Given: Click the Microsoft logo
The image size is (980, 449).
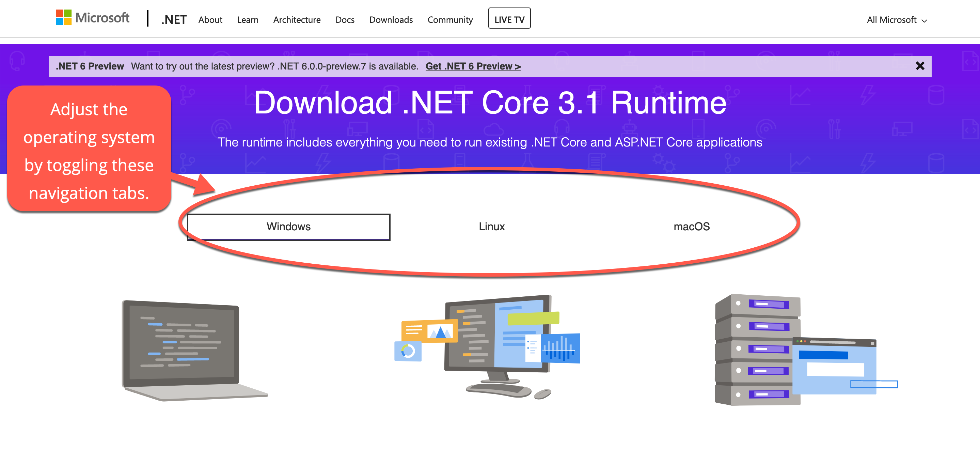Looking at the screenshot, I should pos(92,18).
